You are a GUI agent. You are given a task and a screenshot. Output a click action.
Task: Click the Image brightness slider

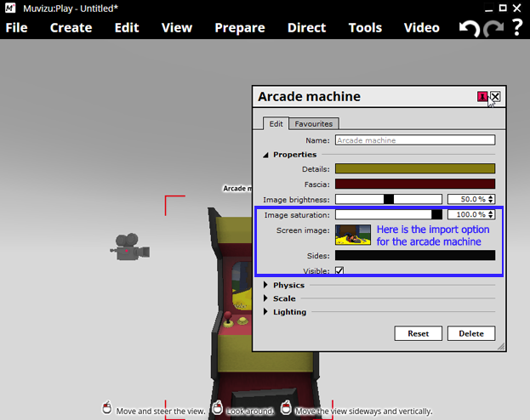pyautogui.click(x=389, y=199)
